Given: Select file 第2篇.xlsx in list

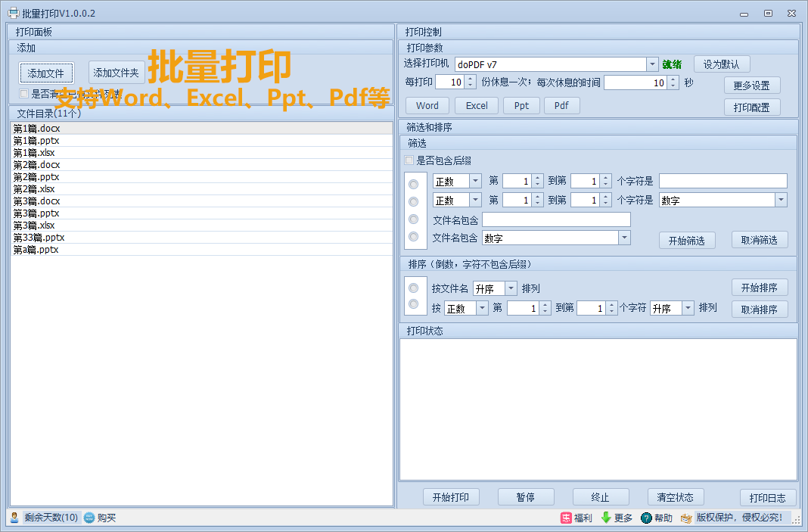Looking at the screenshot, I should (201, 188).
